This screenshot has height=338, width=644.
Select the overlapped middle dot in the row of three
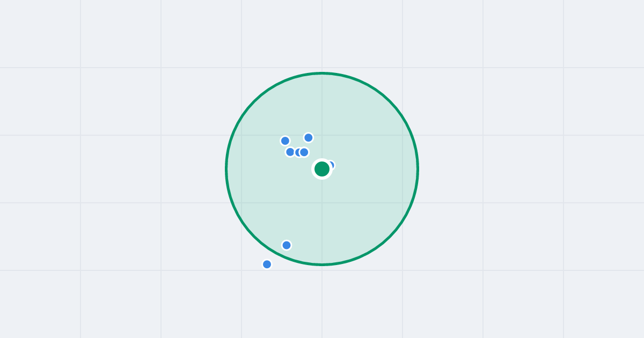click(x=297, y=152)
